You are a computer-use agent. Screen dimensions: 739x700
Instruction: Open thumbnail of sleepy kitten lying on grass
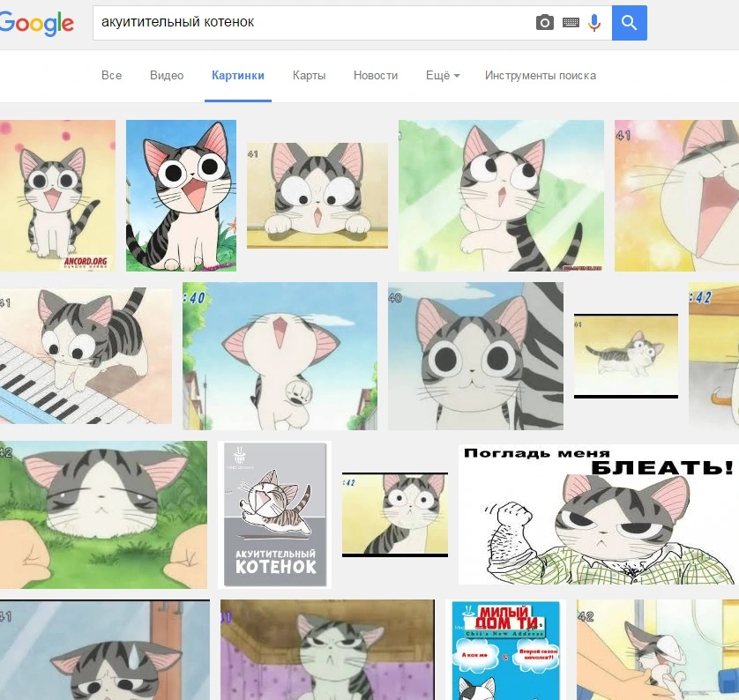[x=103, y=514]
